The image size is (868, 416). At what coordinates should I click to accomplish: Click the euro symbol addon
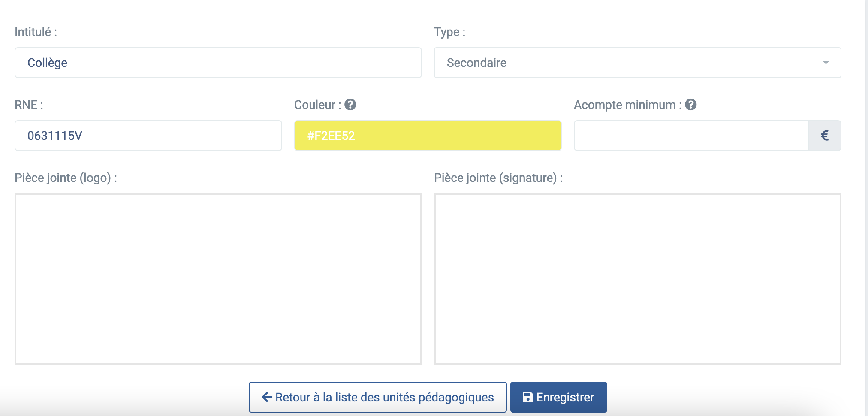coord(825,136)
